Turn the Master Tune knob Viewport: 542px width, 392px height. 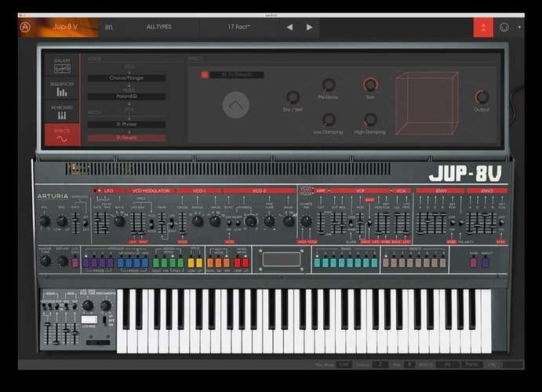click(45, 261)
